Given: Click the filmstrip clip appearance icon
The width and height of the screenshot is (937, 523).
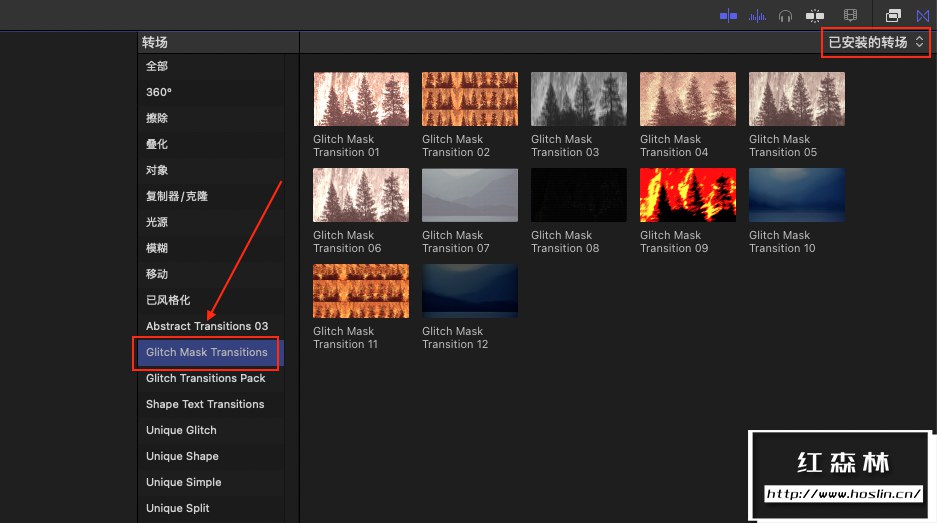Looking at the screenshot, I should click(x=850, y=16).
